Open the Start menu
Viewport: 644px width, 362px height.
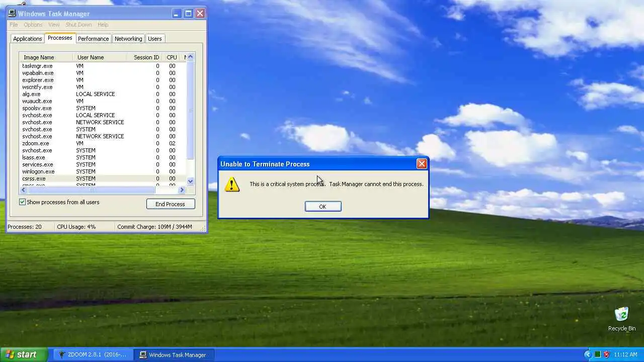pos(24,354)
